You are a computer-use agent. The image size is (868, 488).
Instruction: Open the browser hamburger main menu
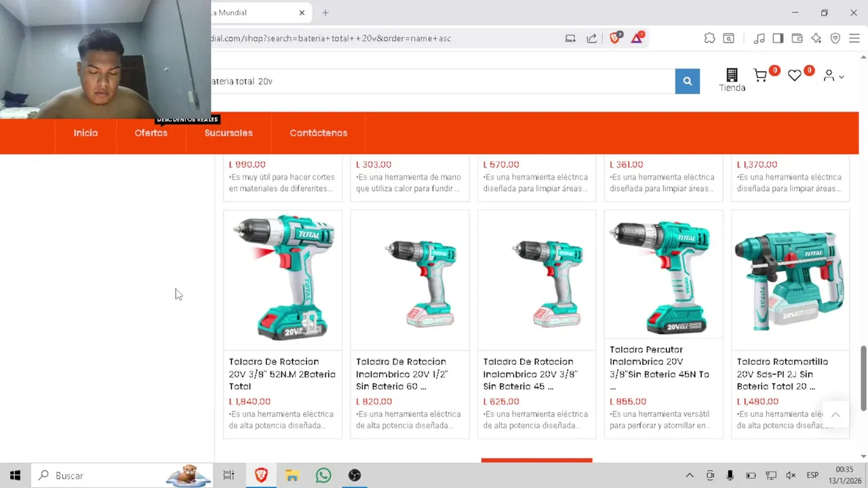(854, 39)
